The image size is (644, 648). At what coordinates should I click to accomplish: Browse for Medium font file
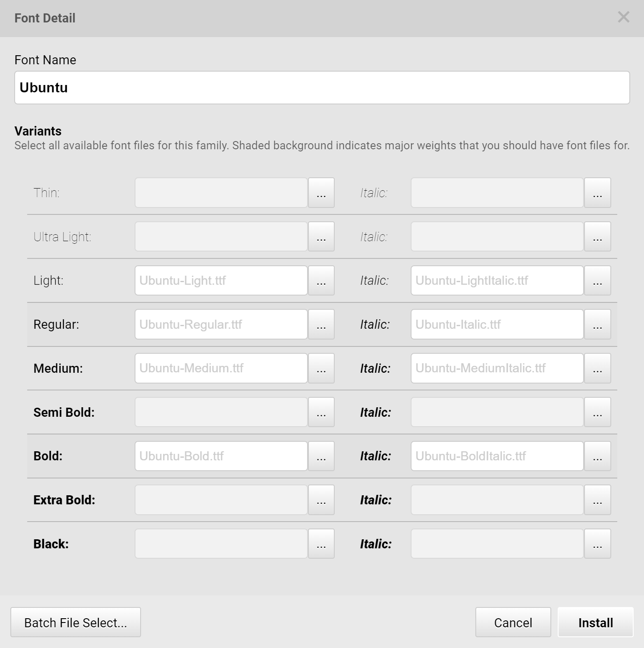(x=321, y=368)
